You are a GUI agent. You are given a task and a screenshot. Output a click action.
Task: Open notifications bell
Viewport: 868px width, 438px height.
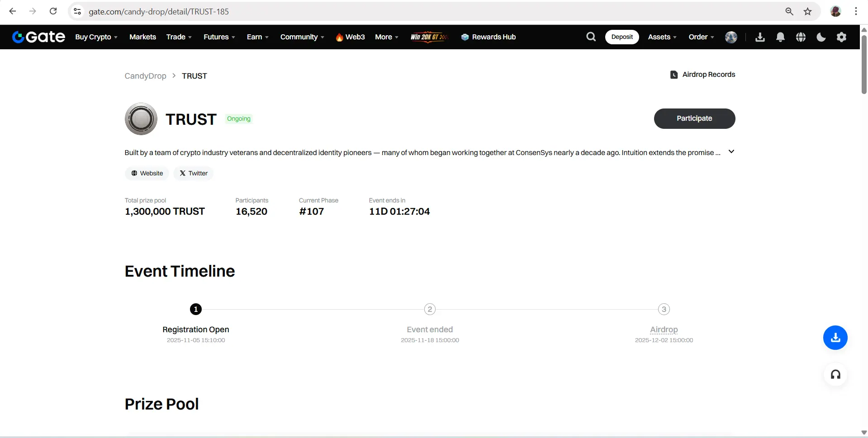point(780,37)
